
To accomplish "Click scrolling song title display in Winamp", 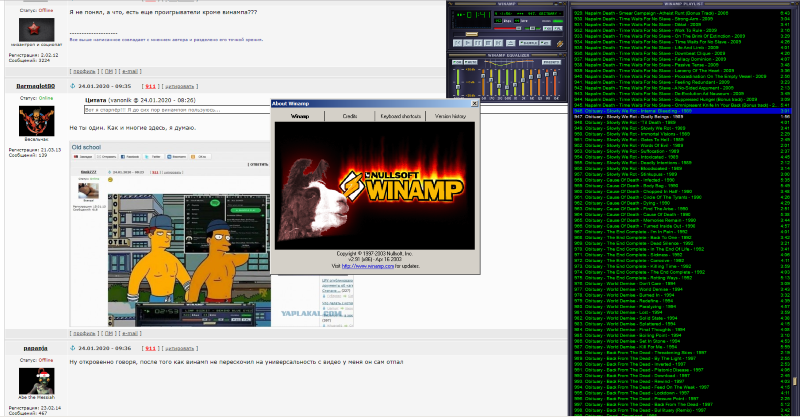I will pos(529,13).
